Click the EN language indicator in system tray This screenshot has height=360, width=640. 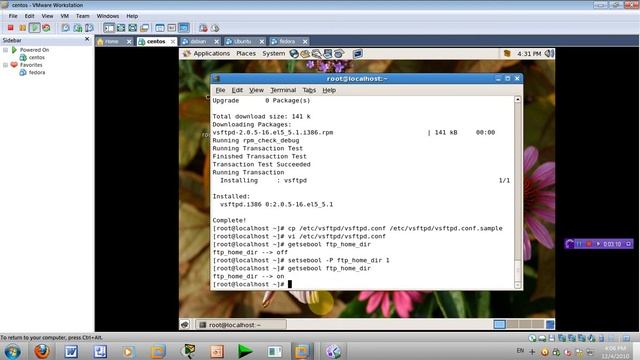click(x=520, y=351)
